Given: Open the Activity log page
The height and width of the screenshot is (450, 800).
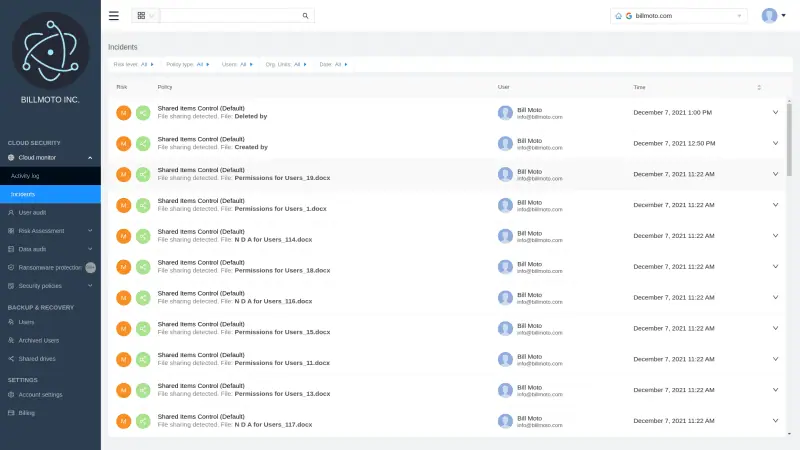Looking at the screenshot, I should tap(51, 176).
